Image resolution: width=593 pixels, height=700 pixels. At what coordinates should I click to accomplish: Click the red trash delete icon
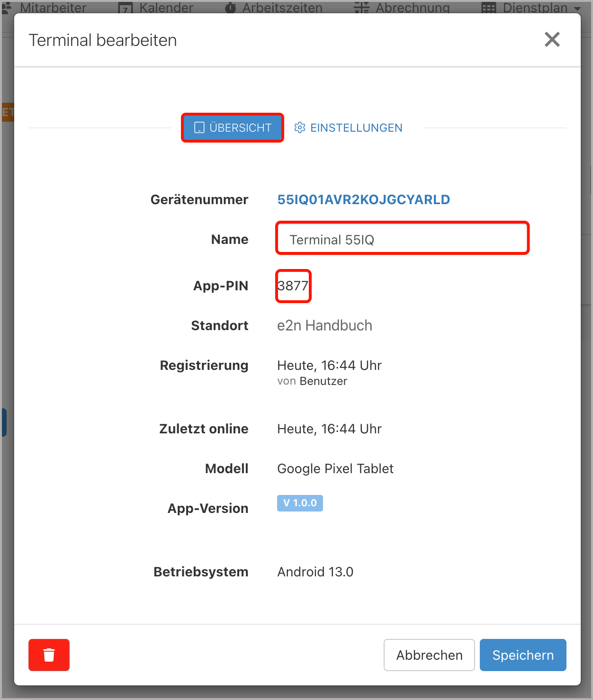pyautogui.click(x=49, y=655)
